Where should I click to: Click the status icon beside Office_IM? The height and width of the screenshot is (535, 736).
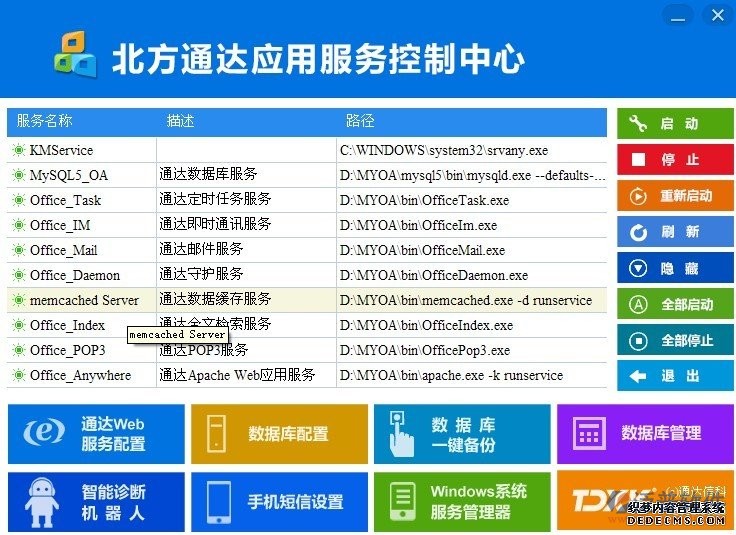(x=18, y=225)
